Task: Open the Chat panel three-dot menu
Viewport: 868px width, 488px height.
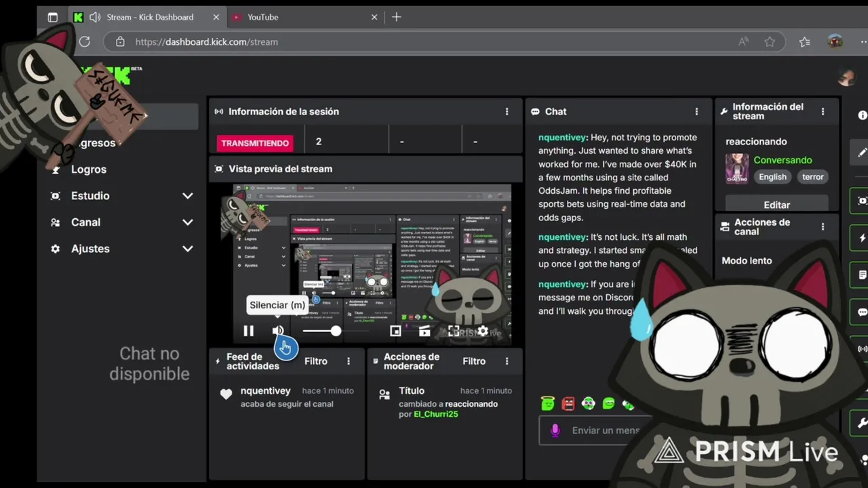Action: 696,112
